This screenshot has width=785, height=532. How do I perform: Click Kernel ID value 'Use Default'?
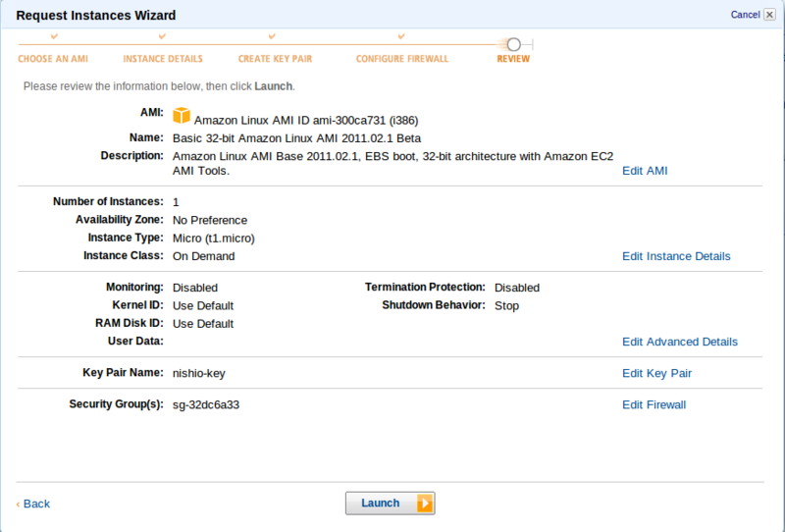coord(203,305)
